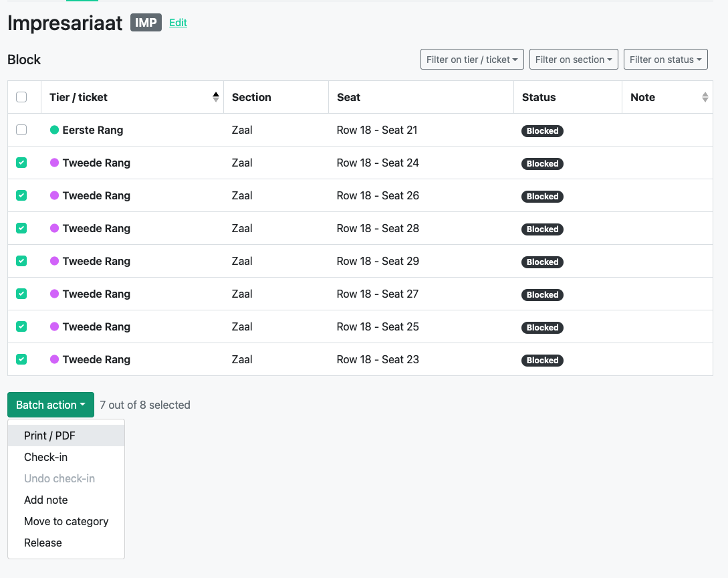The height and width of the screenshot is (578, 728).
Task: Choose Move to category option
Action: click(66, 521)
